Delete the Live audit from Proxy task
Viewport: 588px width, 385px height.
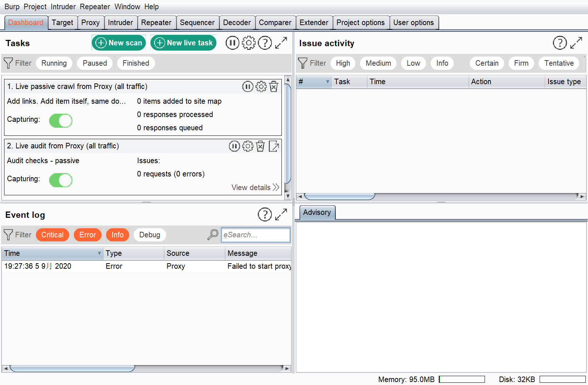tap(260, 147)
